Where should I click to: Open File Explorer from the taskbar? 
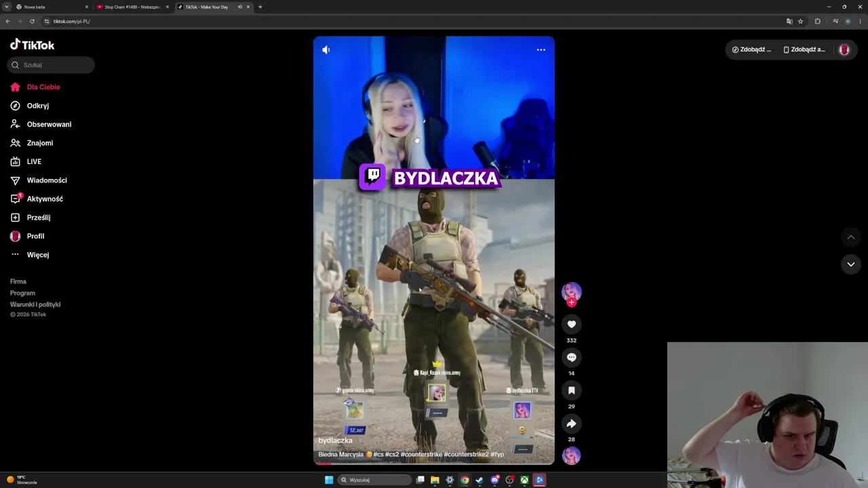(x=435, y=480)
